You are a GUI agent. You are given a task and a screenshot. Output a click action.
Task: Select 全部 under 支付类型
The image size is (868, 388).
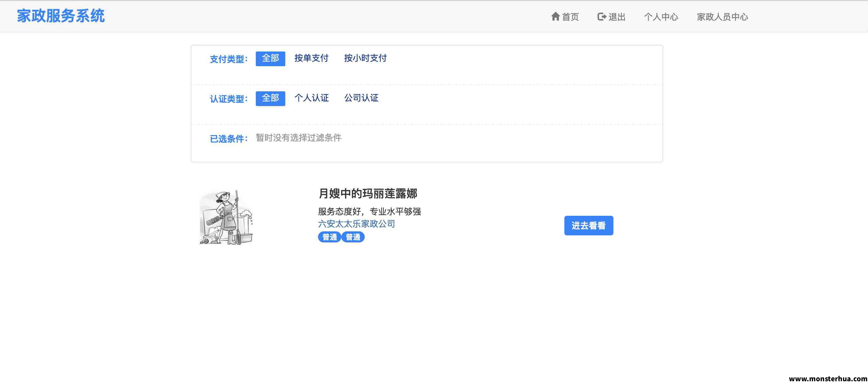[x=270, y=59]
